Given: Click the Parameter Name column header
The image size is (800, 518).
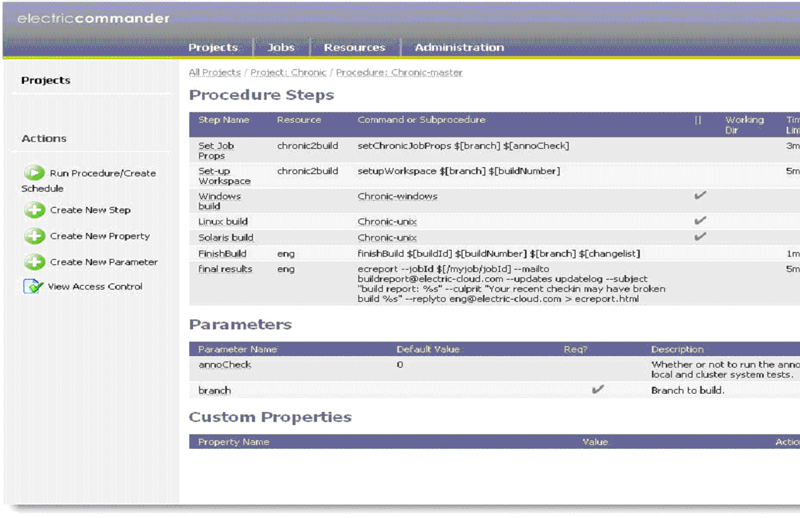Looking at the screenshot, I should click(237, 349).
